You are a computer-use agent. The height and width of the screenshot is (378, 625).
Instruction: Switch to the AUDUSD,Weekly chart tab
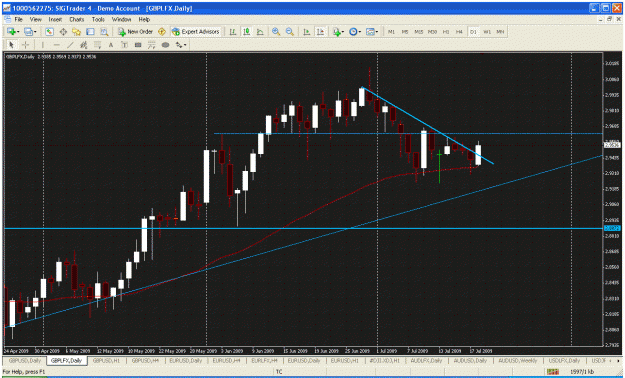coord(517,360)
